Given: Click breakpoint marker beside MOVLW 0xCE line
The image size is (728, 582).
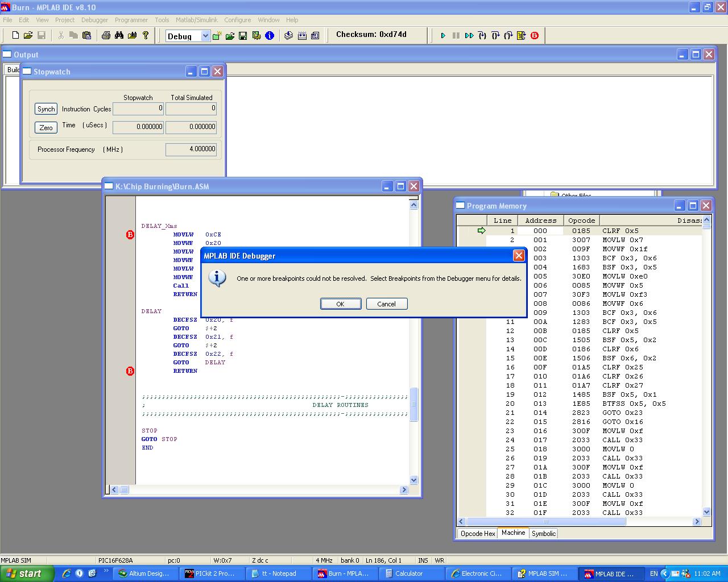Looking at the screenshot, I should point(130,235).
